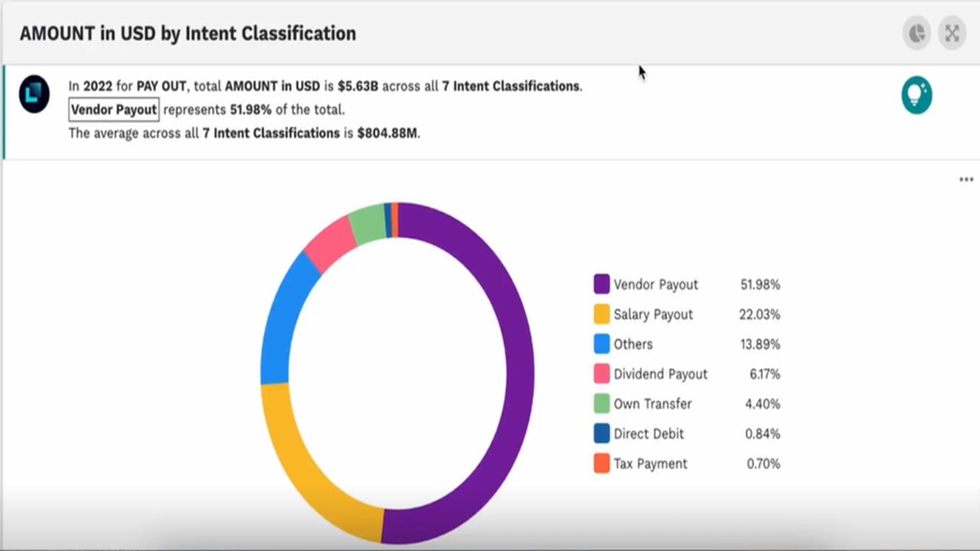This screenshot has height=551, width=980.
Task: Click the chart title AMOUNT in USD by Intent Classification
Action: (x=188, y=34)
